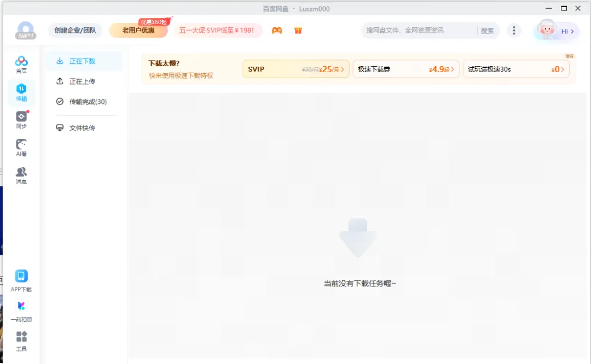Screen dimensions: 591x364
Task: Click the APP下载 sidebar icon
Action: coord(21,281)
